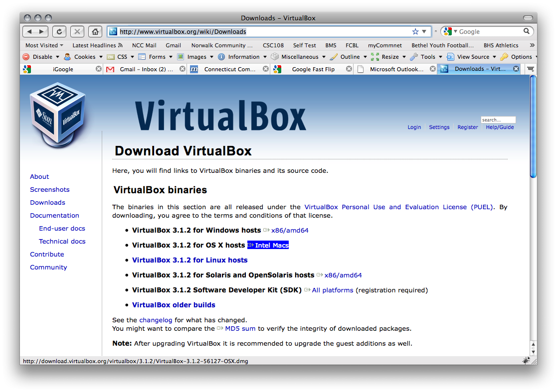The image size is (557, 392).
Task: Click the Intel Macs download link
Action: click(x=272, y=245)
